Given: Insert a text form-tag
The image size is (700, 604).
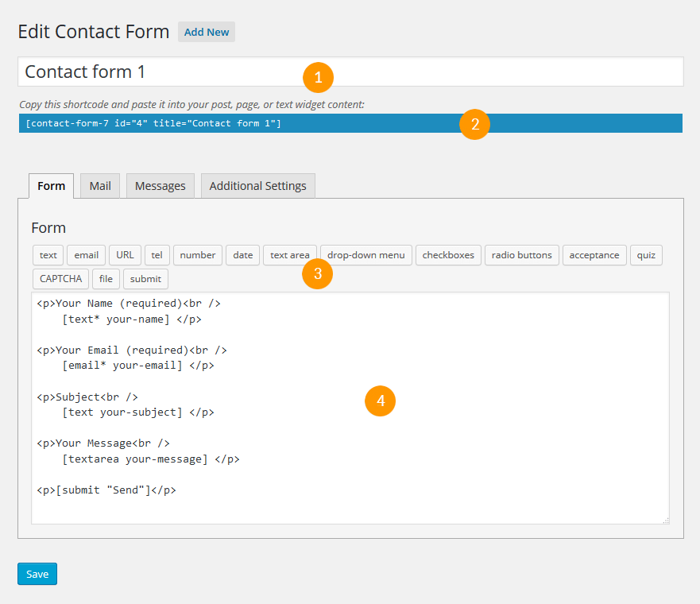Looking at the screenshot, I should [x=48, y=255].
